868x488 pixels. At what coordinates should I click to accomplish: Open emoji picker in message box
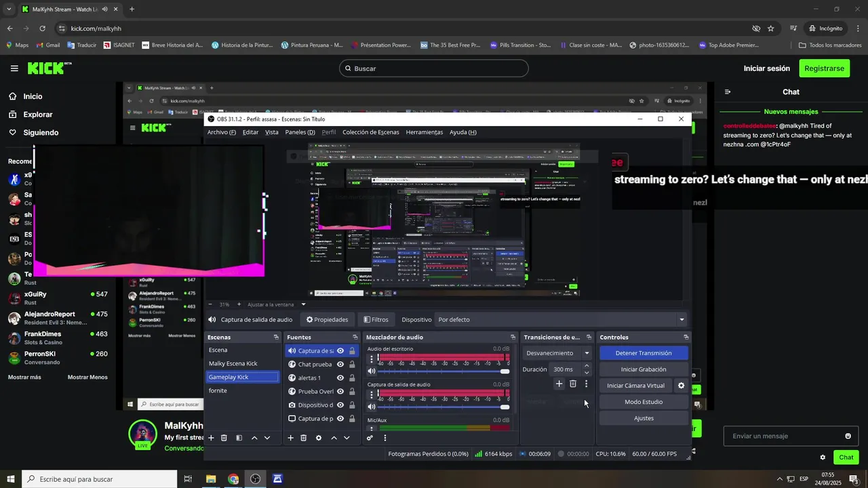pos(848,436)
